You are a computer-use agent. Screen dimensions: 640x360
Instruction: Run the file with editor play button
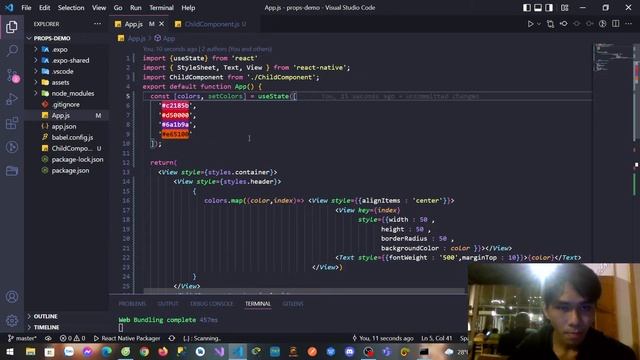[x=530, y=24]
